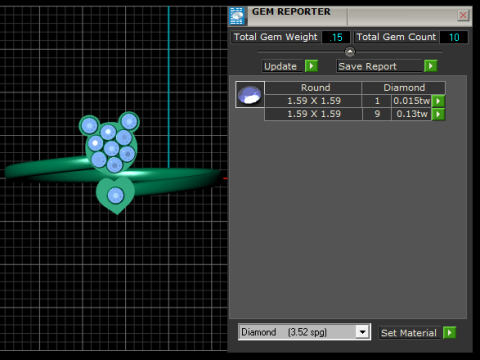The image size is (480, 360).
Task: Click 1.59 X 1.59 size in quantity 9 row
Action: click(x=313, y=114)
